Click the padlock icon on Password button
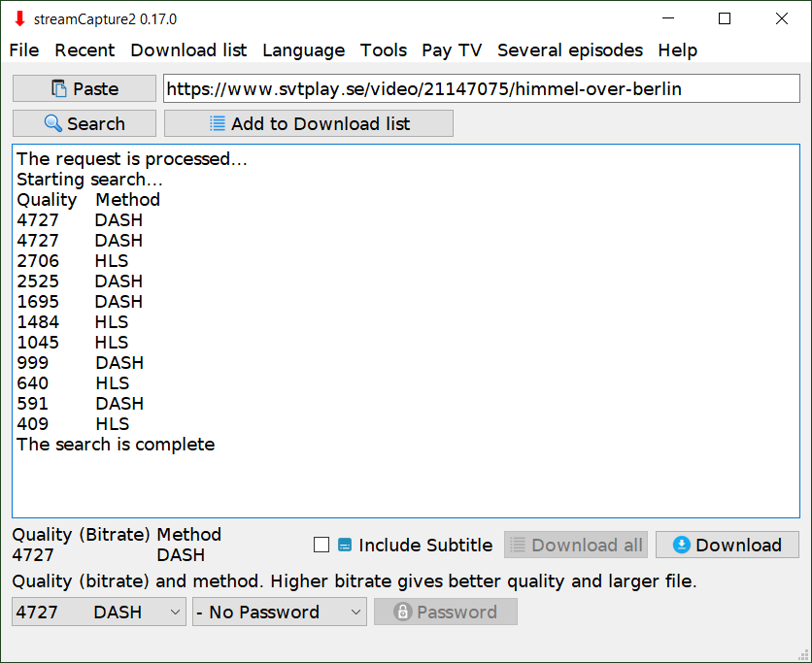 click(402, 612)
